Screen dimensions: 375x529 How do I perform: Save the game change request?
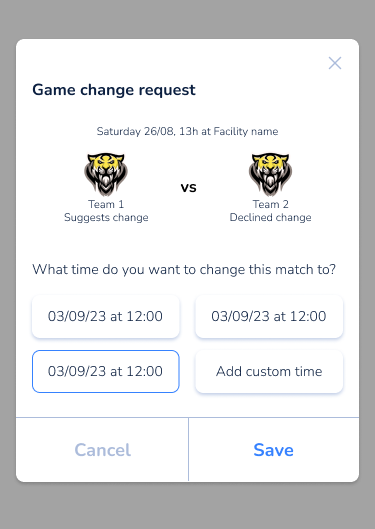tap(273, 450)
